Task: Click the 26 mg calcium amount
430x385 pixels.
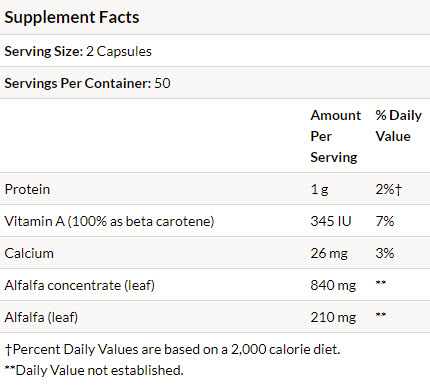Action: click(329, 253)
